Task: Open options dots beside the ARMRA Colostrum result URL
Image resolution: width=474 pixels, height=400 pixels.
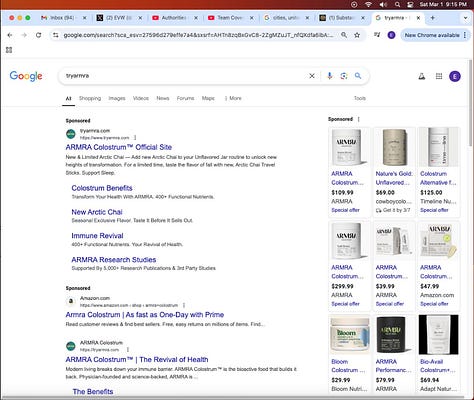Action: tap(128, 350)
